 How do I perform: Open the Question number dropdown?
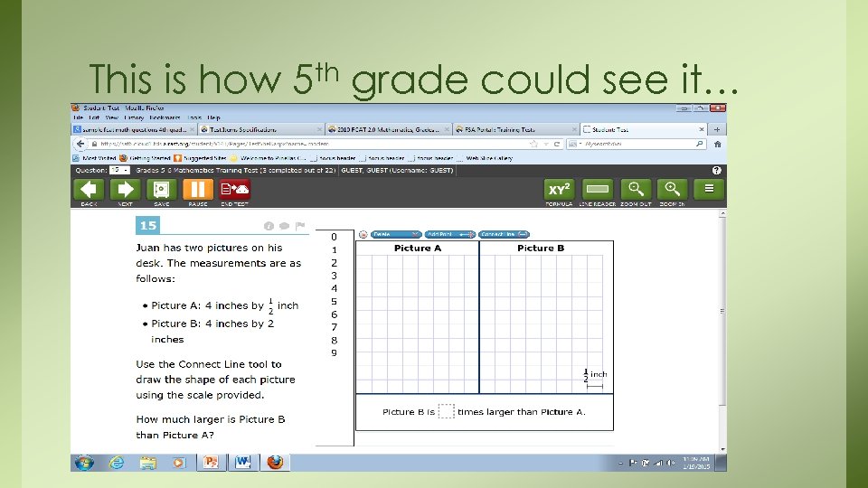(119, 171)
